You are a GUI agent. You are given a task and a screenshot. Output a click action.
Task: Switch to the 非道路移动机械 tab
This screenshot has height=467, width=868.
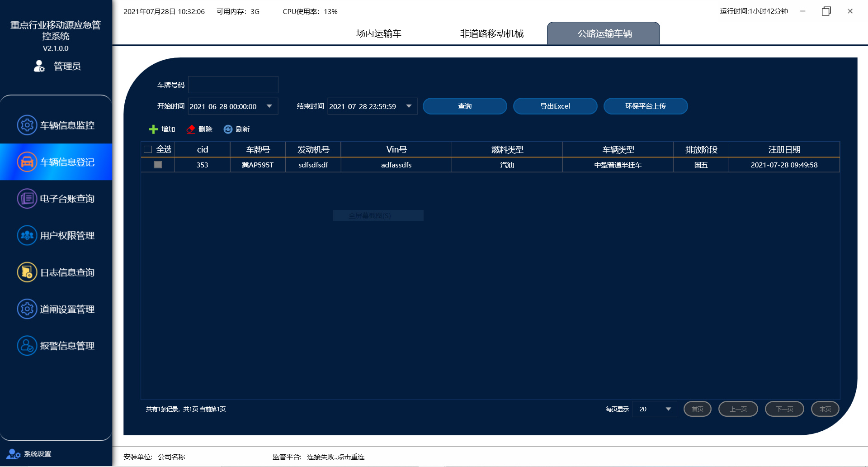click(491, 33)
